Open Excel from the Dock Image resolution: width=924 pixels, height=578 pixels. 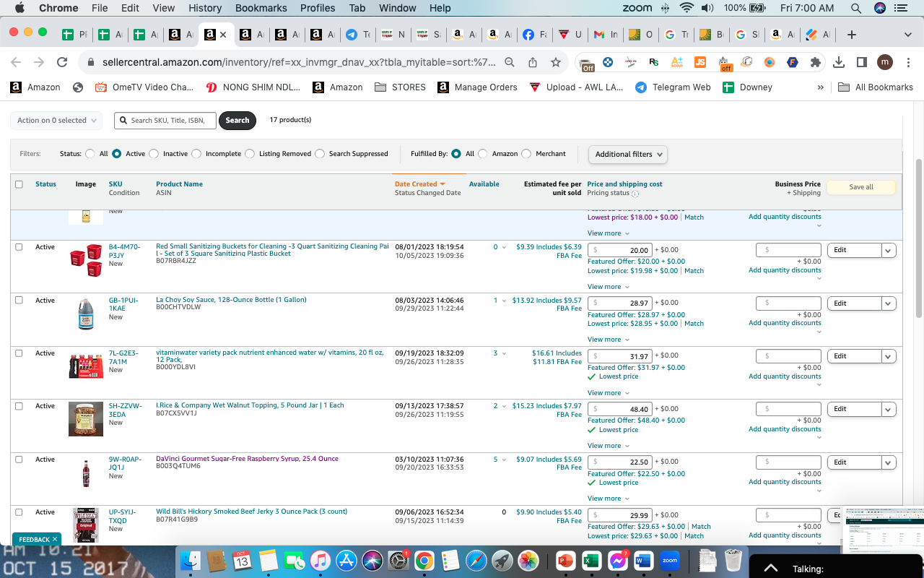[592, 561]
